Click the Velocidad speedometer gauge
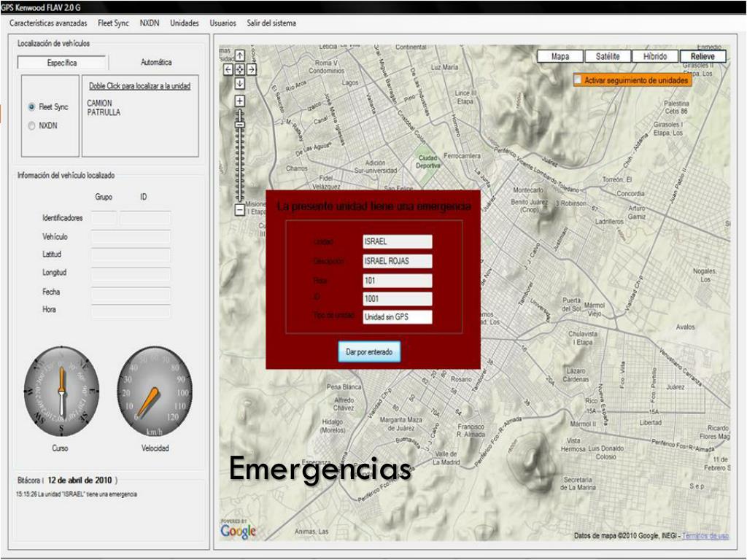This screenshot has height=560, width=747. [155, 391]
